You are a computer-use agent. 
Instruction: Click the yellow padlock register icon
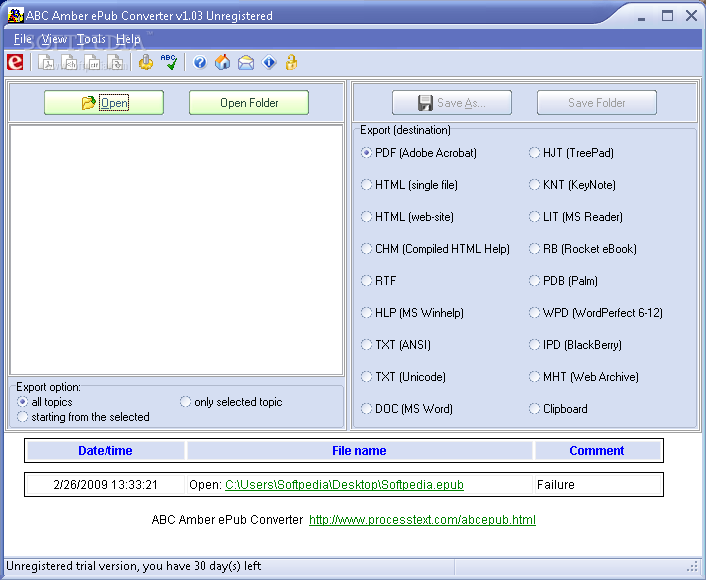(x=291, y=62)
